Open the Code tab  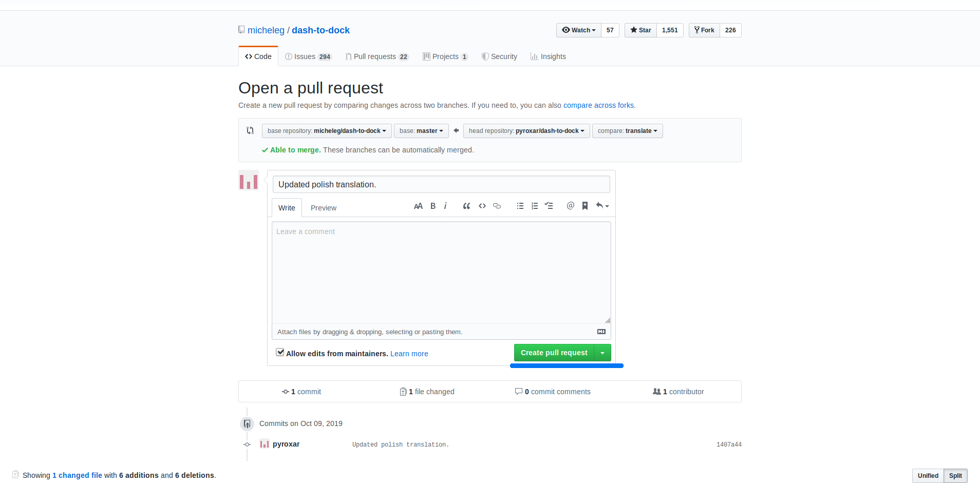click(x=258, y=56)
